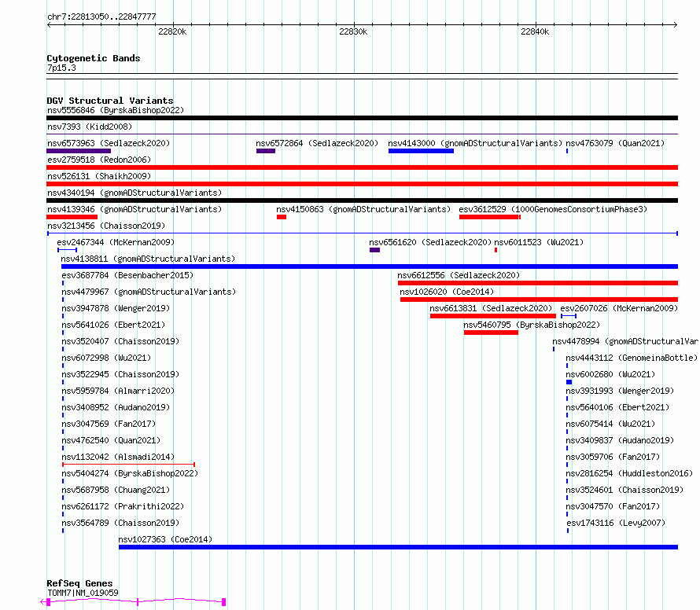700x610 pixels.
Task: Click the 22820k ruler tick label
Action: (172, 31)
